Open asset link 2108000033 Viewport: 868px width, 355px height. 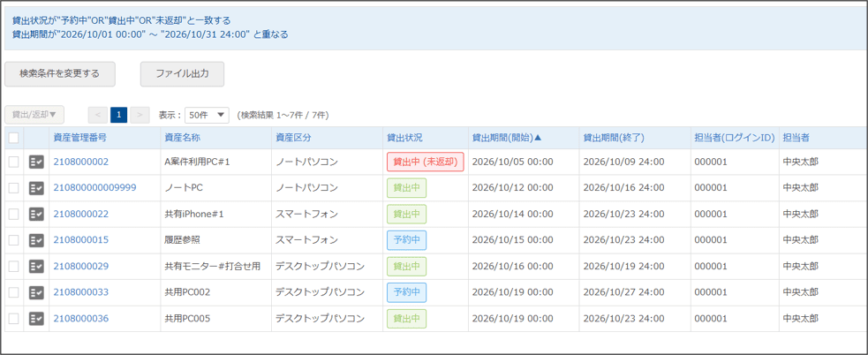click(x=81, y=292)
